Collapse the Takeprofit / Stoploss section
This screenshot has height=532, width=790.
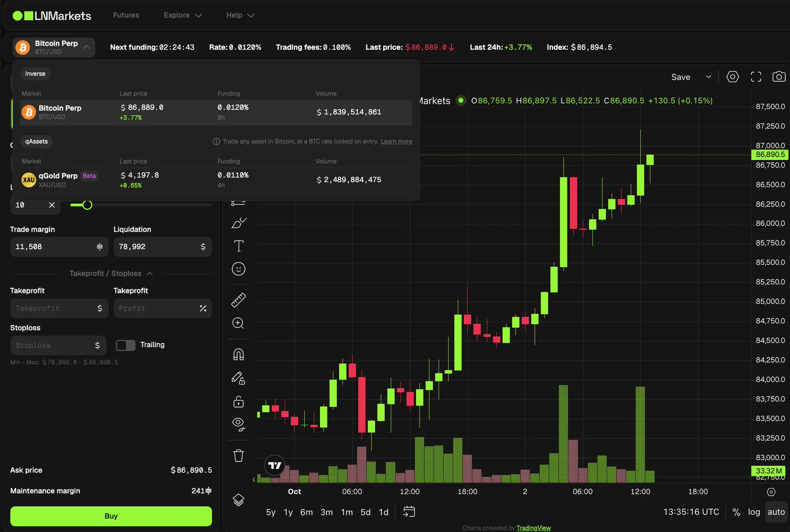(111, 274)
